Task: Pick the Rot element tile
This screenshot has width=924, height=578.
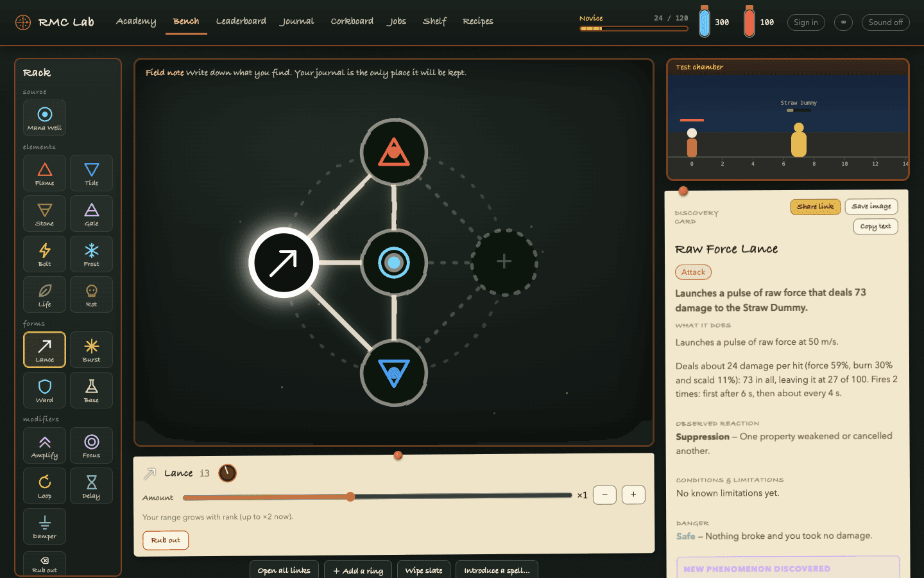Action: 91,294
